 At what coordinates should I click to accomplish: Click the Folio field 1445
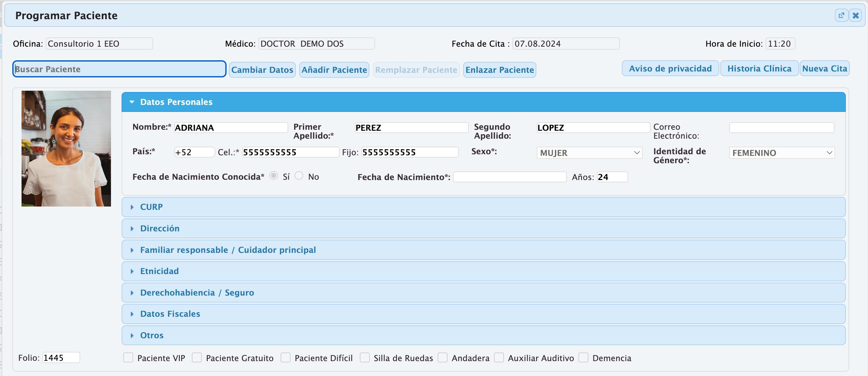tap(61, 357)
